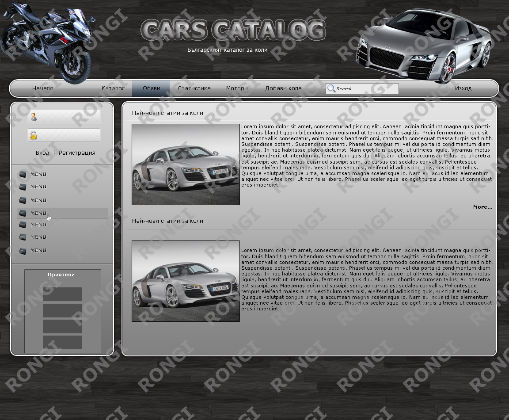Click the motorcycle image in the header
The height and width of the screenshot is (420, 509).
(47, 42)
